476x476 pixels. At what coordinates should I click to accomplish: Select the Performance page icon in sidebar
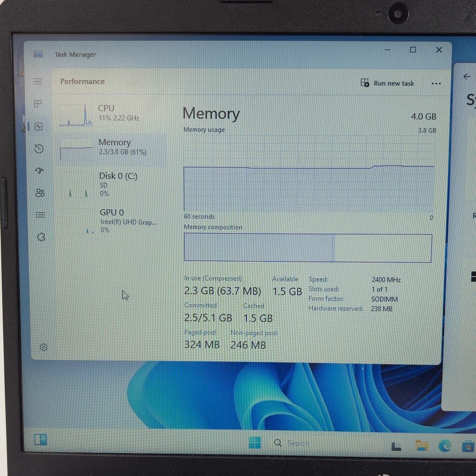(39, 127)
